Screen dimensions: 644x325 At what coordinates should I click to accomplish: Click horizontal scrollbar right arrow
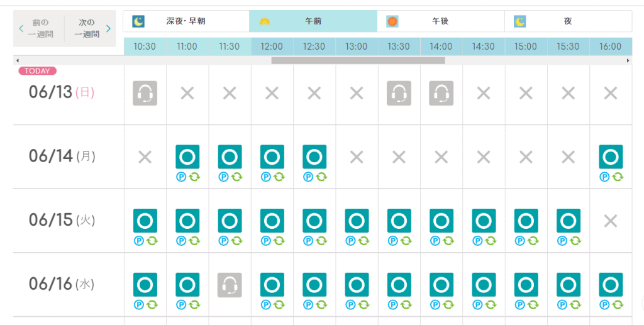628,60
